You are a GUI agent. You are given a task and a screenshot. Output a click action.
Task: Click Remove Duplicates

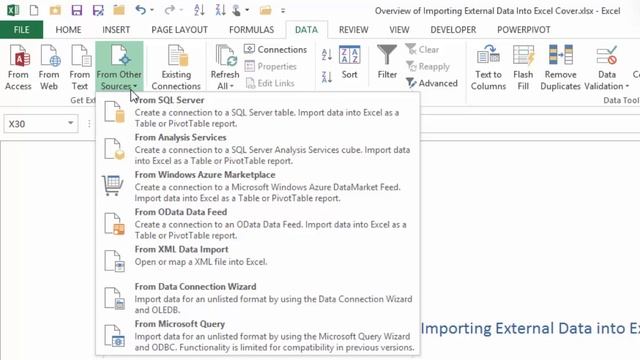(560, 68)
